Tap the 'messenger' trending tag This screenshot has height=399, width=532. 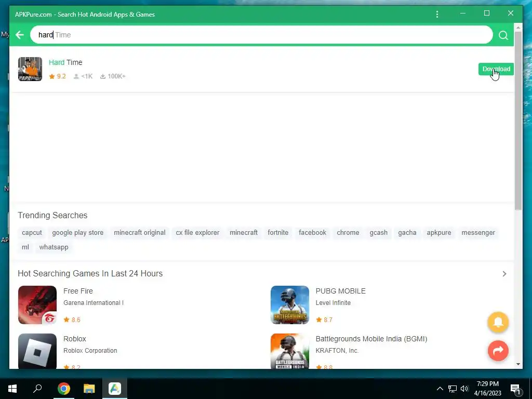coord(478,233)
